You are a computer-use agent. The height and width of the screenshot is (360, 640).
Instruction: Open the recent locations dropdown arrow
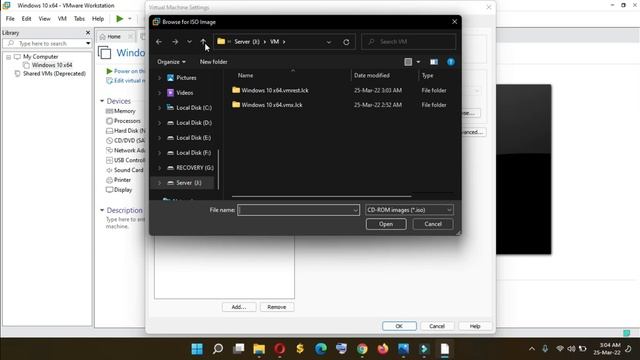pyautogui.click(x=189, y=42)
